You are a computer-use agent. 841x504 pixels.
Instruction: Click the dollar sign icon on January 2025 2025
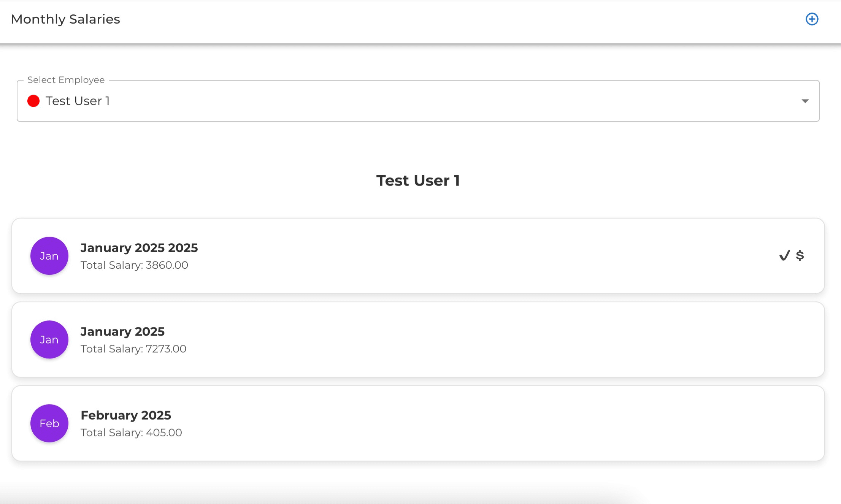800,255
